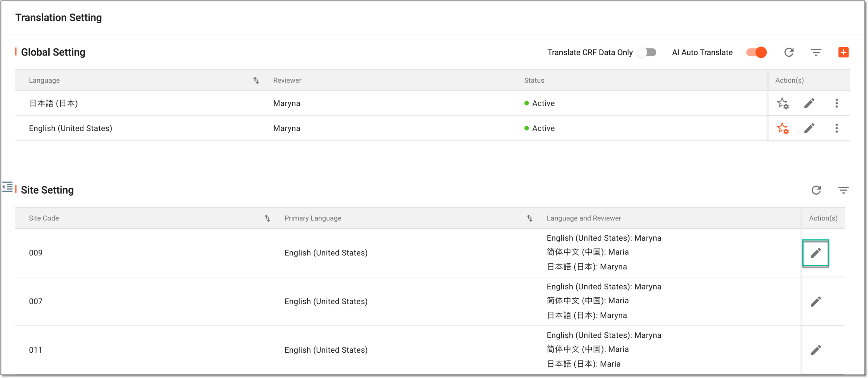Viewport: 868px width, 378px height.
Task: Edit site 007 translation settings
Action: [x=816, y=302]
